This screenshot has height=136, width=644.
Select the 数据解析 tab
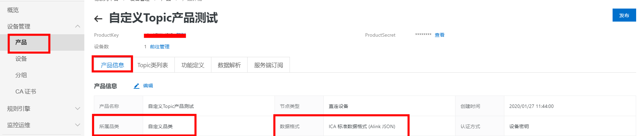click(x=229, y=65)
